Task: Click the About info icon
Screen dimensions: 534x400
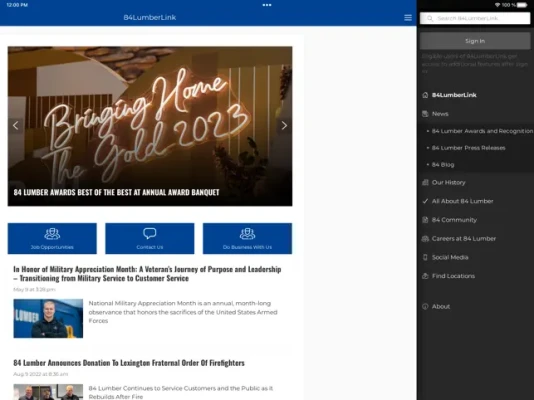Action: [425, 306]
